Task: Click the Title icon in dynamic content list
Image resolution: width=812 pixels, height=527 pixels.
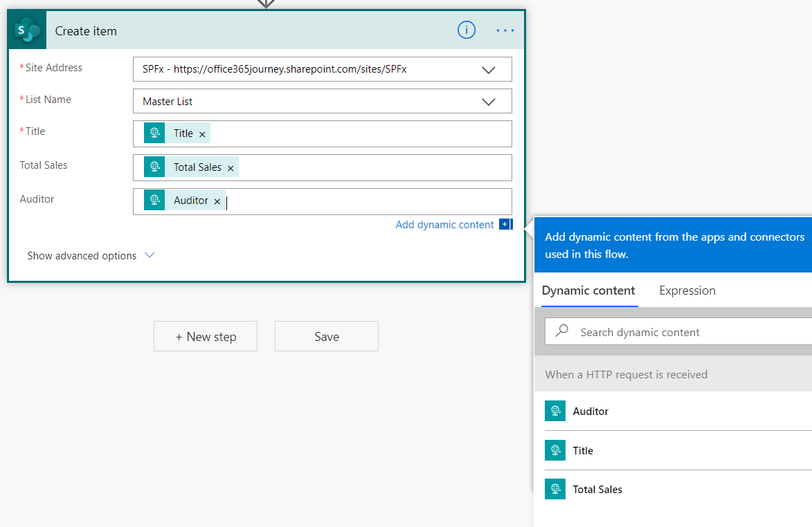Action: (x=555, y=450)
